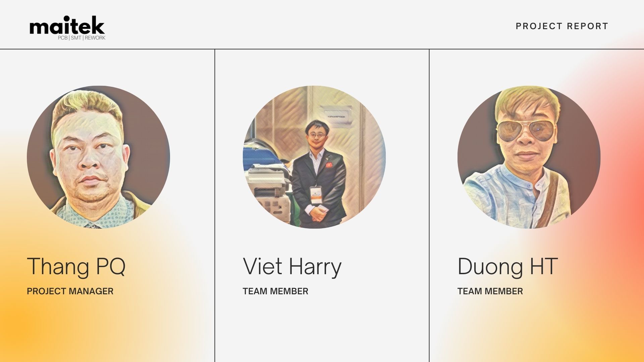Image resolution: width=644 pixels, height=362 pixels.
Task: Click Duong HT's circular portrait
Action: pyautogui.click(x=529, y=157)
